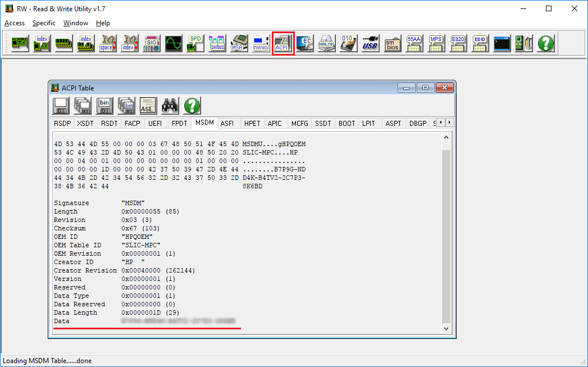Click scrollbar down arrow in table view

tap(446, 329)
